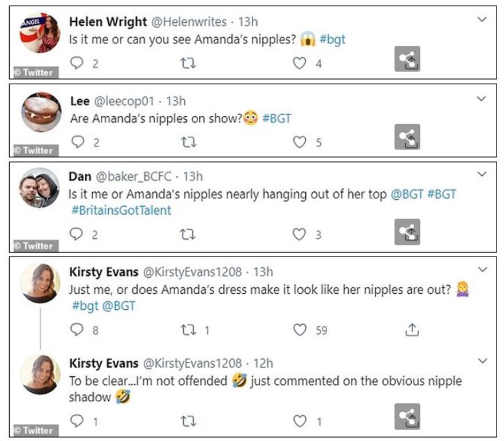Click share overlay on Helen Wright's tweet
The image size is (504, 441).
[407, 59]
